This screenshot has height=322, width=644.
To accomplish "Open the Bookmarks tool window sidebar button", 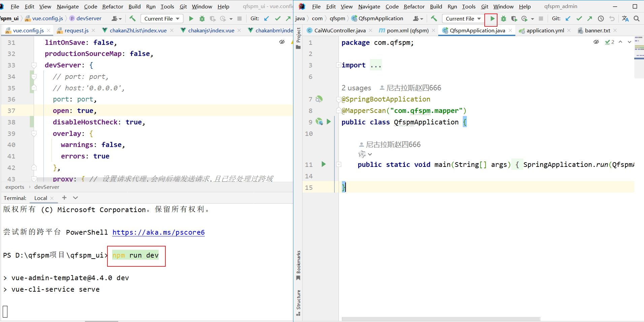I will point(298,265).
